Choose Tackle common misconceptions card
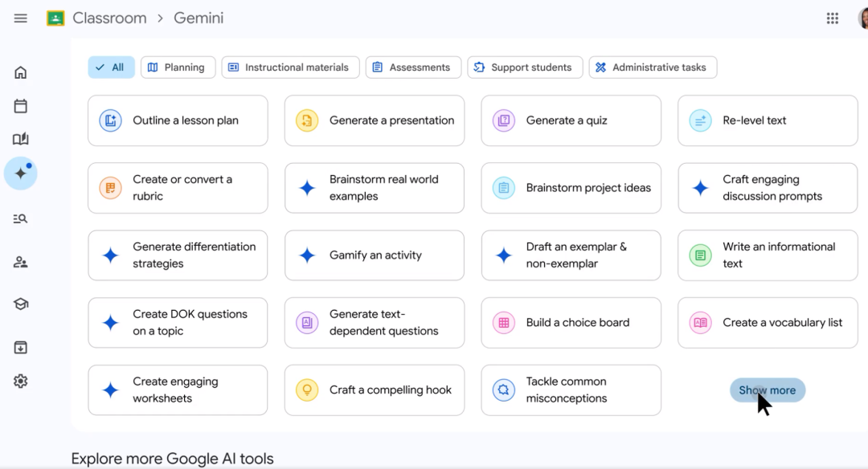Viewport: 868px width, 469px height. (571, 390)
